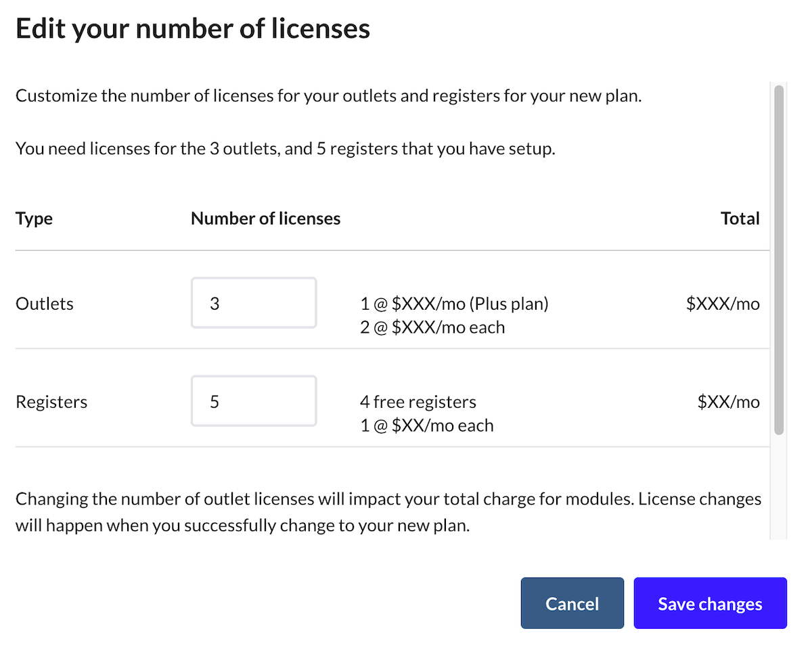This screenshot has height=656, width=812.
Task: Click the "2 @ $XXX/mo each" pricing line
Action: (x=432, y=327)
